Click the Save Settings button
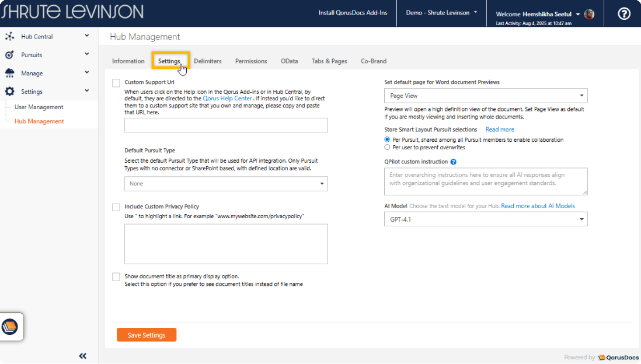This screenshot has width=641, height=364. pos(147,335)
